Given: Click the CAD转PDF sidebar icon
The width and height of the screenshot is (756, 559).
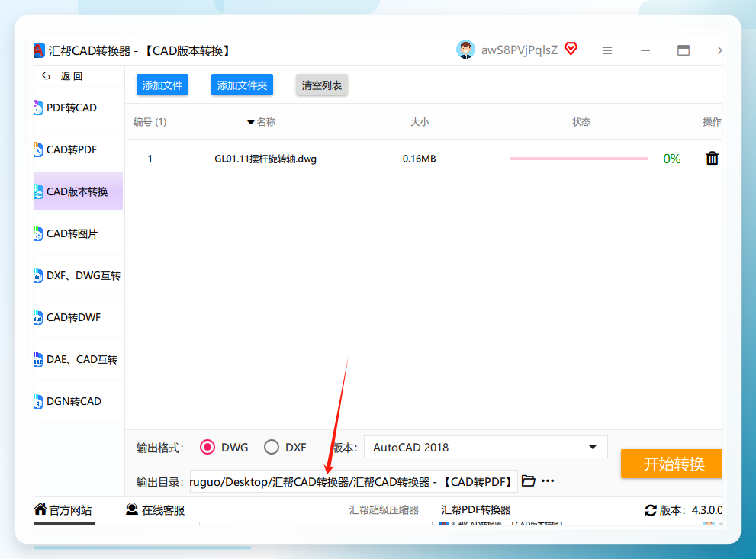Looking at the screenshot, I should click(x=37, y=150).
